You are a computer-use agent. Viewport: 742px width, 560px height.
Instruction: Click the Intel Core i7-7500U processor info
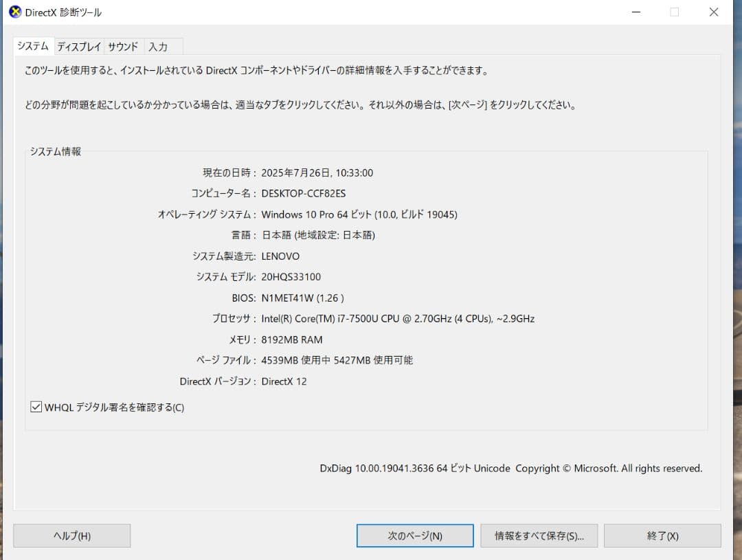397,318
